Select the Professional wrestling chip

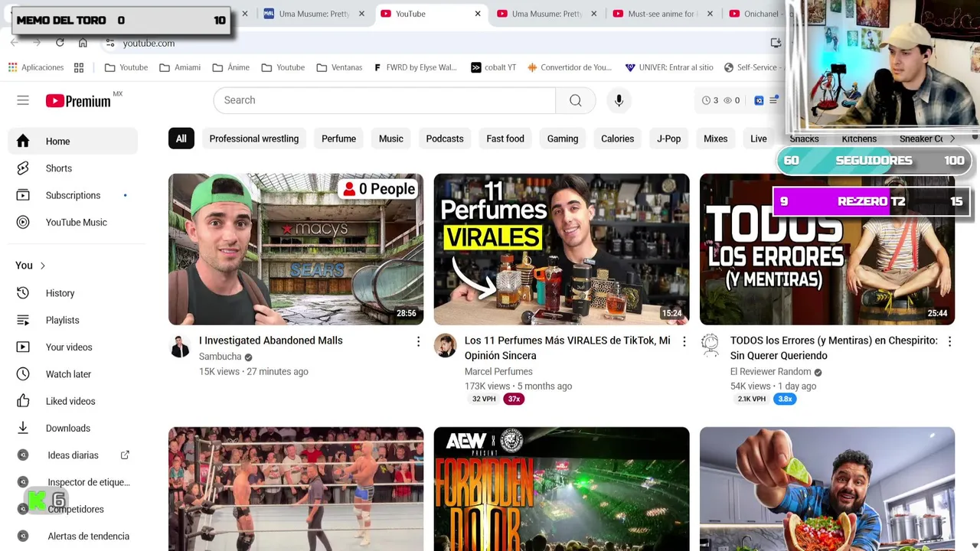click(254, 139)
